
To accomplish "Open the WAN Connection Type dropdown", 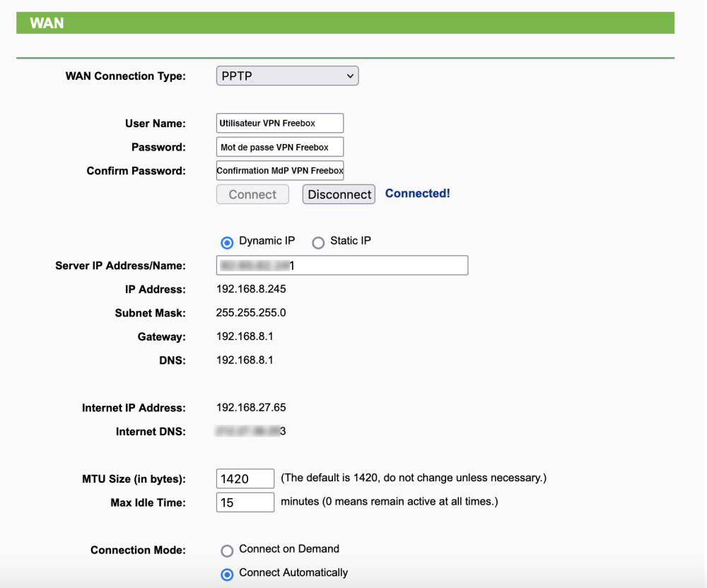I will tap(287, 76).
